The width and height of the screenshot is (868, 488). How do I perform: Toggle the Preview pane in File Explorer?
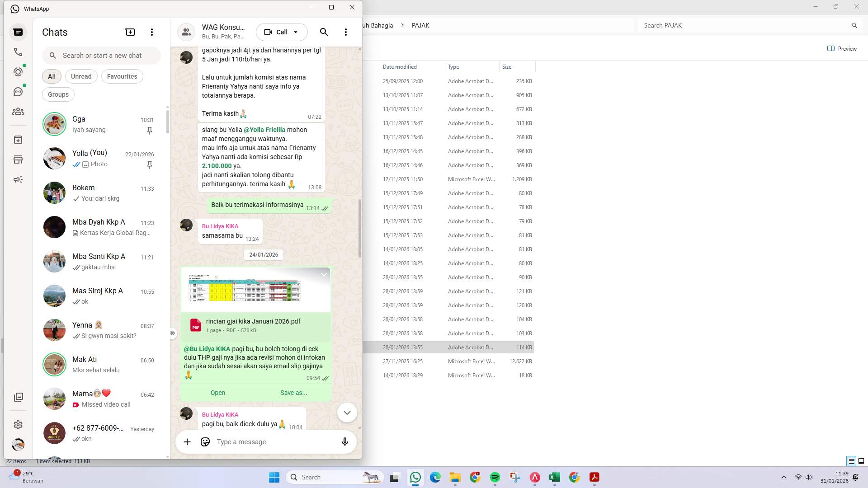click(842, 49)
